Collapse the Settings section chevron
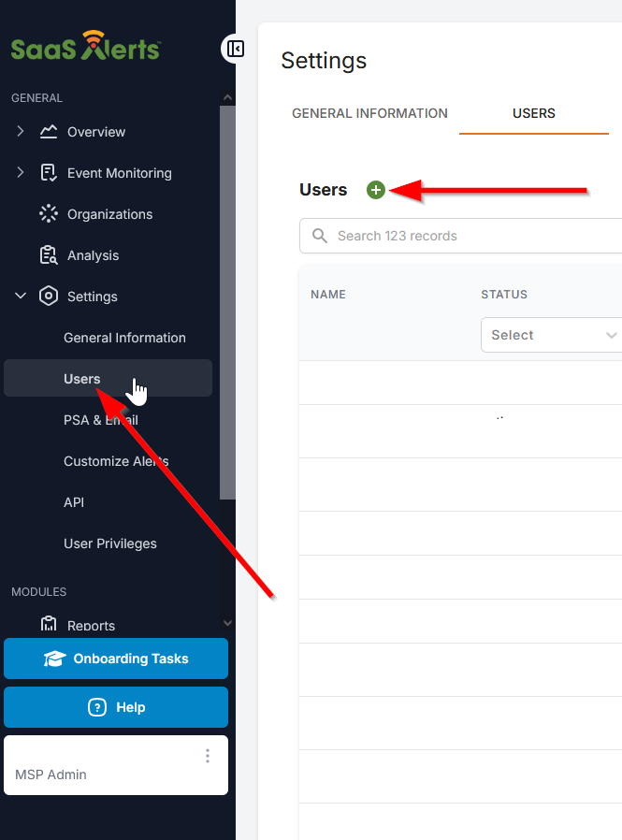The width and height of the screenshot is (622, 840). point(21,297)
